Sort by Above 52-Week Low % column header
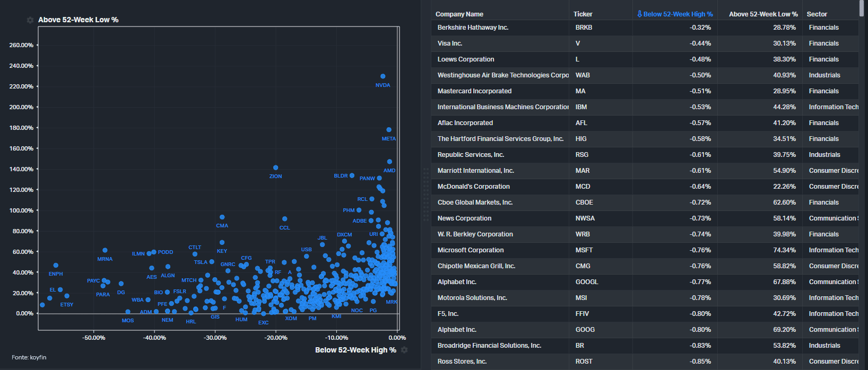Viewport: 868px width, 370px height. point(763,14)
